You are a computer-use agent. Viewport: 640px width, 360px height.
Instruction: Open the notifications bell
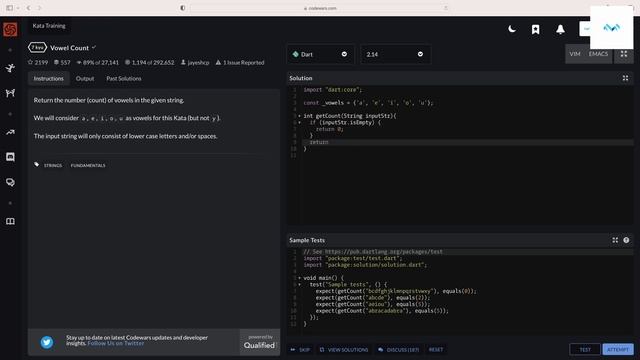coord(560,29)
